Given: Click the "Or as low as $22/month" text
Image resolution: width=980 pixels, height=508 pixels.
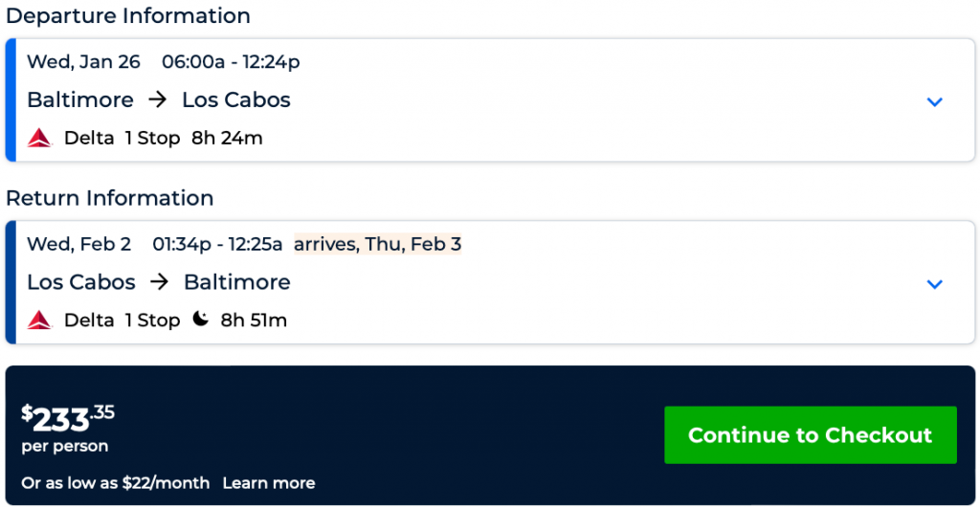Looking at the screenshot, I should tap(115, 483).
